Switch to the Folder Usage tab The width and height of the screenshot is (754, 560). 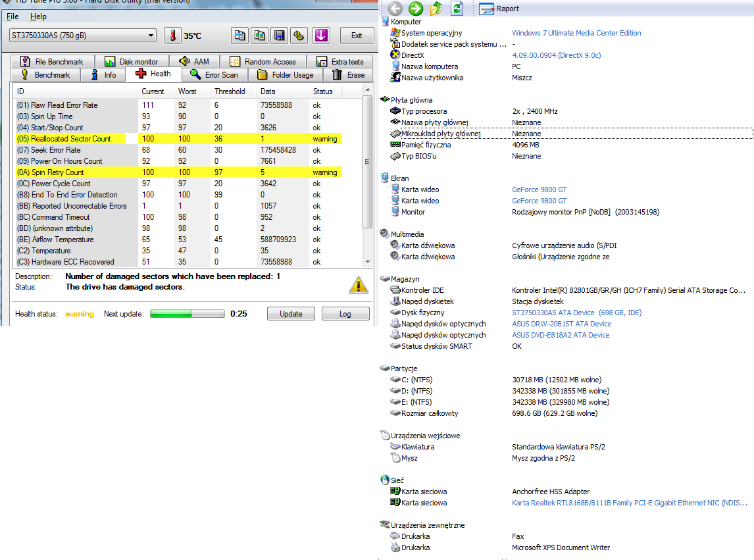point(286,75)
